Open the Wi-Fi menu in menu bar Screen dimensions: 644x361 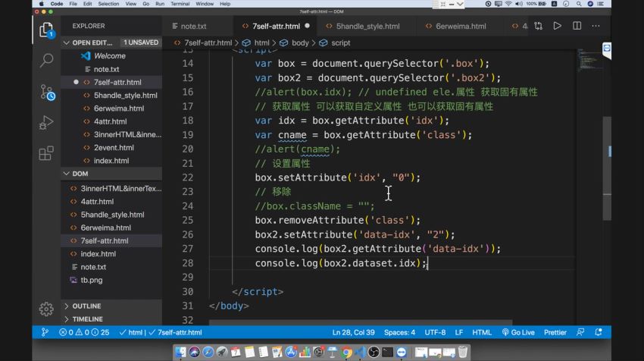[508, 4]
